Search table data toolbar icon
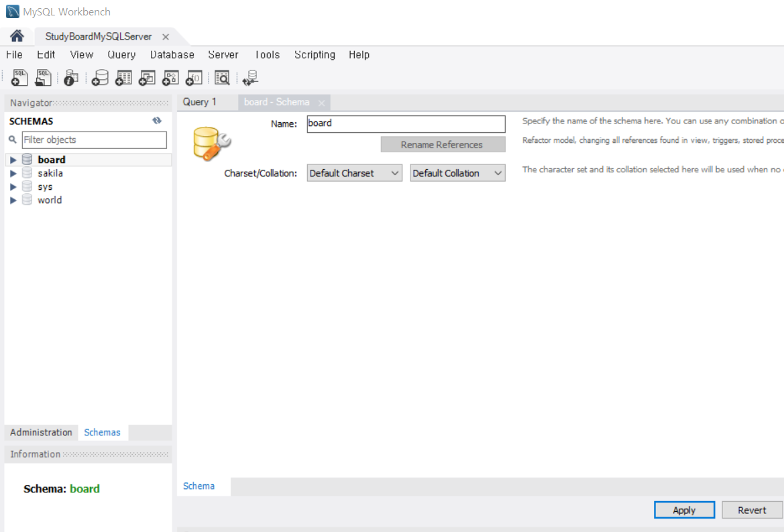 click(x=222, y=78)
